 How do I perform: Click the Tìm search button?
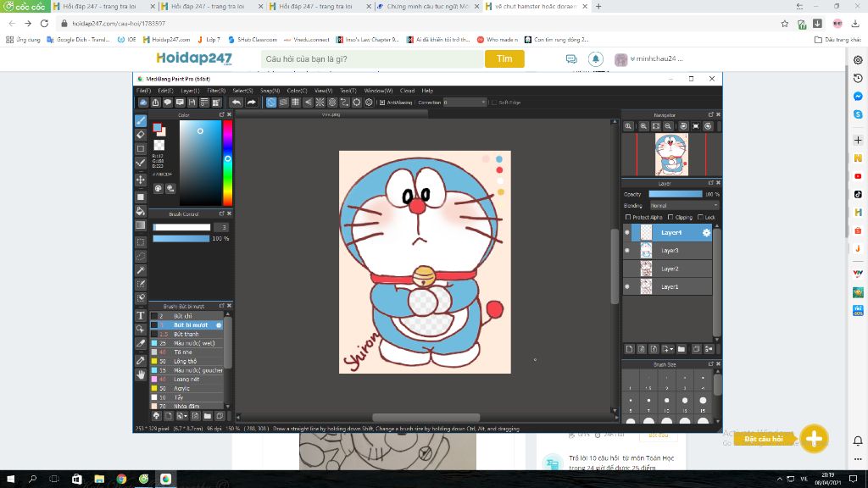tap(504, 58)
